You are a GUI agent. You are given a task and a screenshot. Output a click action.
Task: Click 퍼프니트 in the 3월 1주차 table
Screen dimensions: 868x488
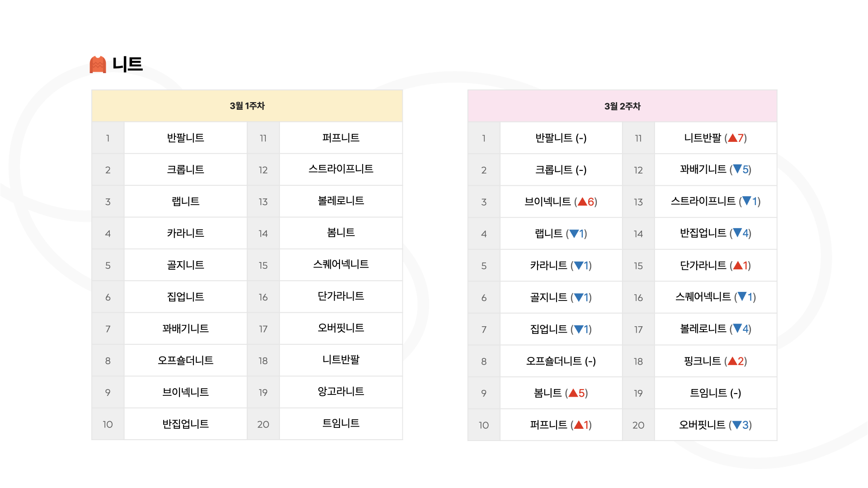(341, 138)
